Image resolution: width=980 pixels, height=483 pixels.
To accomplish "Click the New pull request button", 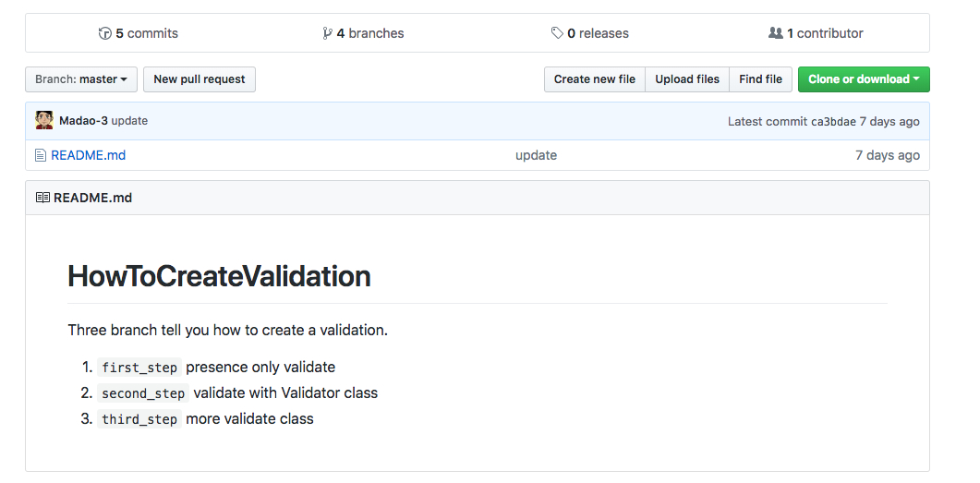I will pyautogui.click(x=200, y=79).
